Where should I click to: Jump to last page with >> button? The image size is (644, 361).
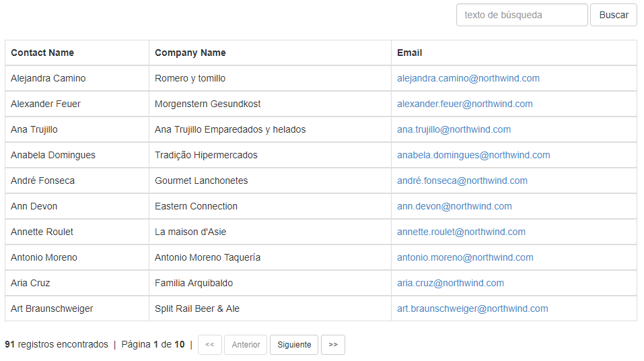(x=333, y=345)
